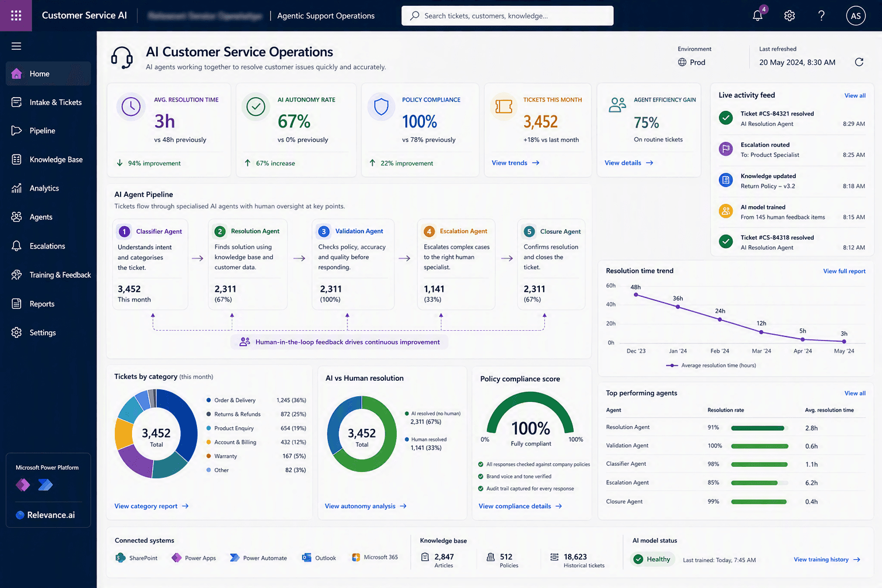The width and height of the screenshot is (882, 588).
Task: Click the Closure Agent pipeline card
Action: point(551,265)
